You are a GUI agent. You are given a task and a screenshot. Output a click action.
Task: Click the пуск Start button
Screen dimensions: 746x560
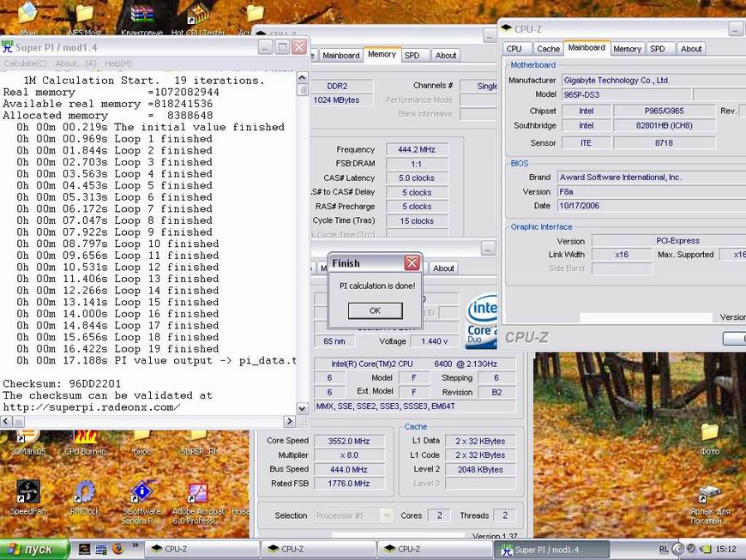pos(30,549)
